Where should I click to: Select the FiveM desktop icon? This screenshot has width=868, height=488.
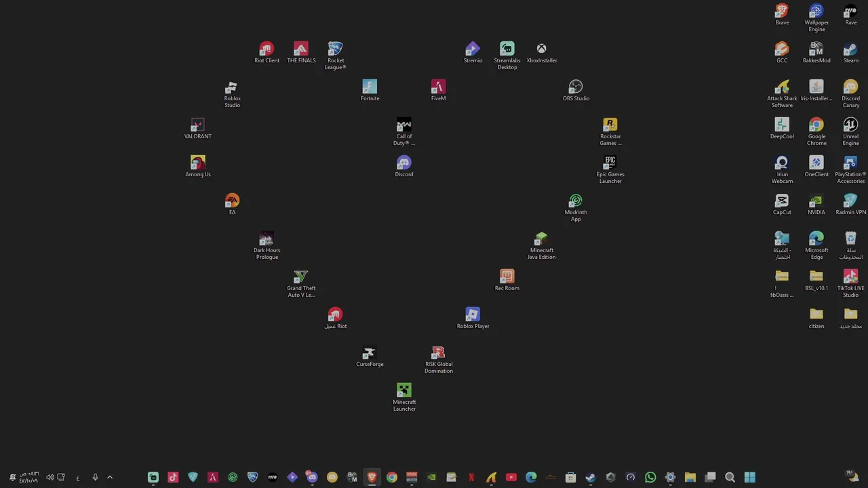(x=438, y=90)
